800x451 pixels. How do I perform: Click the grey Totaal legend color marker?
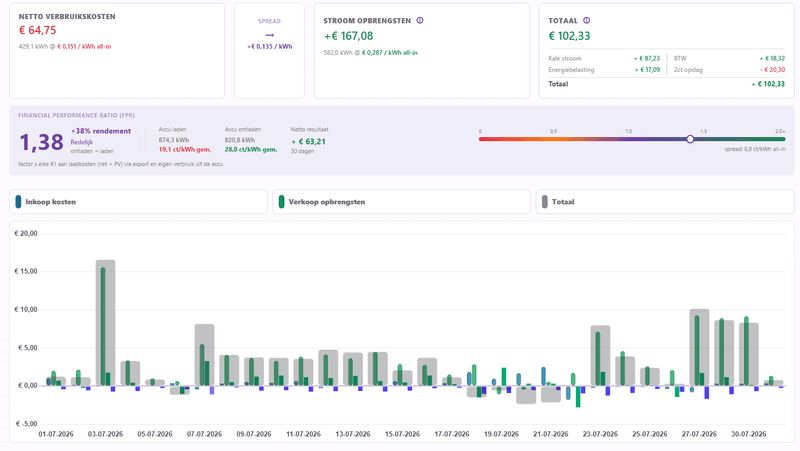pos(545,202)
